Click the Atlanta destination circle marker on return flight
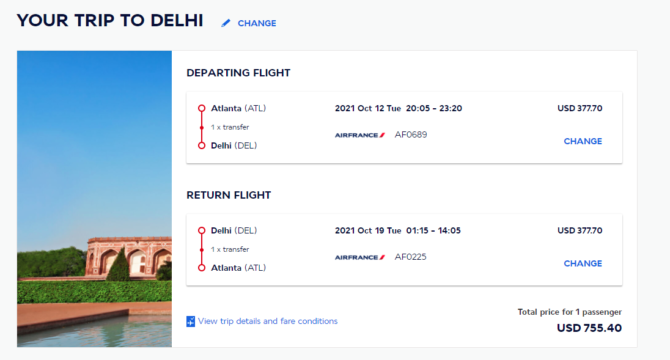 click(x=202, y=268)
